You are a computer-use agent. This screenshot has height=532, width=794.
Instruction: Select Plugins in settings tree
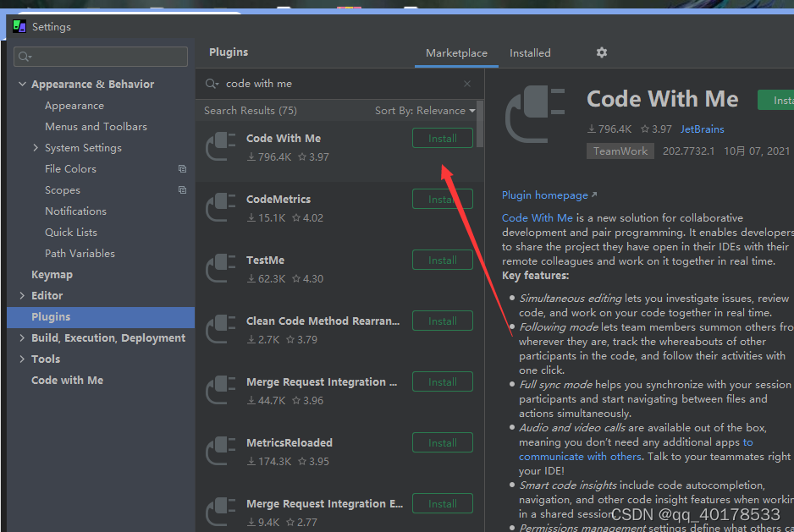(101, 317)
